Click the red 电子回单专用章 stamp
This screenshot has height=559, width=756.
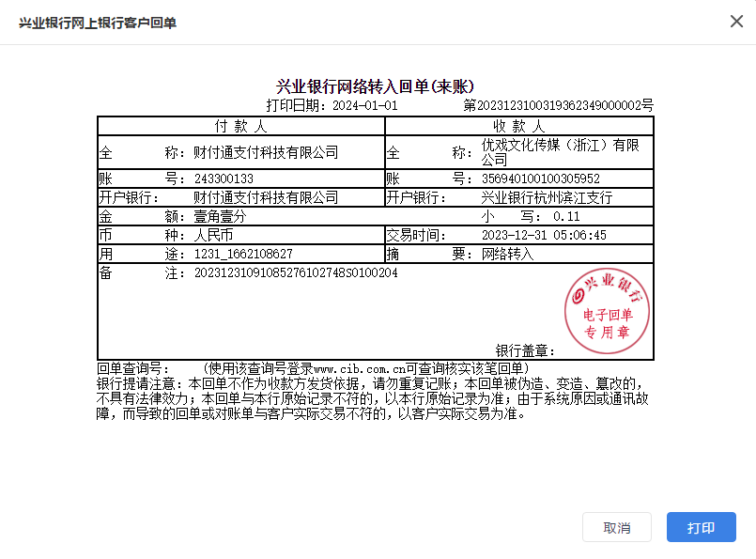click(607, 311)
